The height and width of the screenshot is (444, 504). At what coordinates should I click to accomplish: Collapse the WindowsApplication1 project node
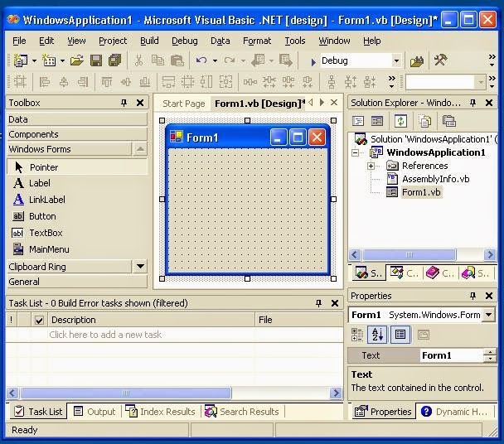click(x=356, y=152)
